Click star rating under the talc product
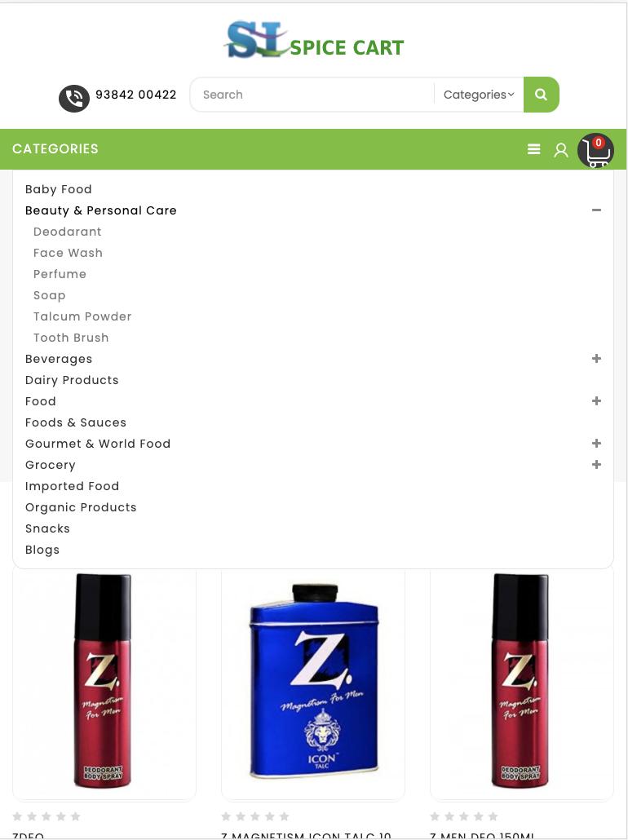The height and width of the screenshot is (840, 628). click(x=255, y=816)
